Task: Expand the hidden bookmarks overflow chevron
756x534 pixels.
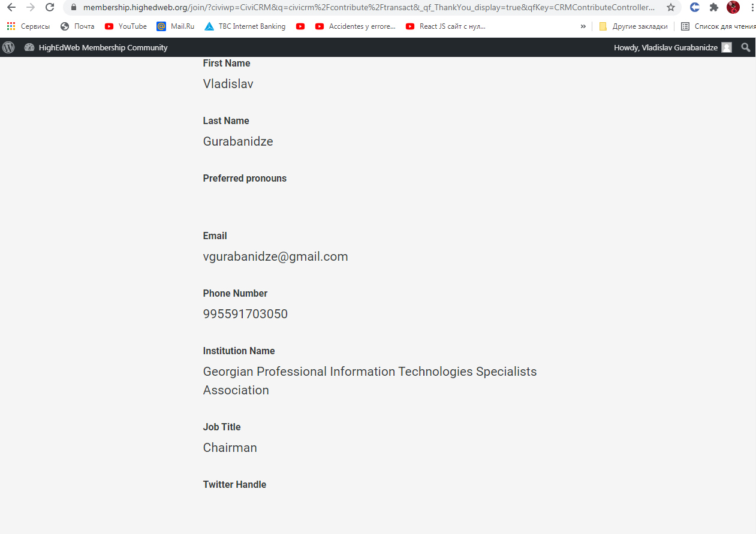Action: 583,26
